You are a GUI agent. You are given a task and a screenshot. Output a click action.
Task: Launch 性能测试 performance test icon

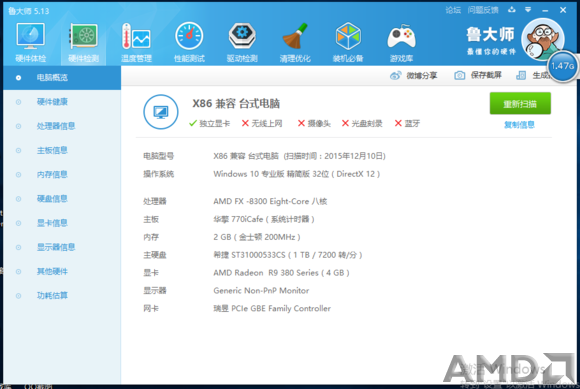(189, 36)
